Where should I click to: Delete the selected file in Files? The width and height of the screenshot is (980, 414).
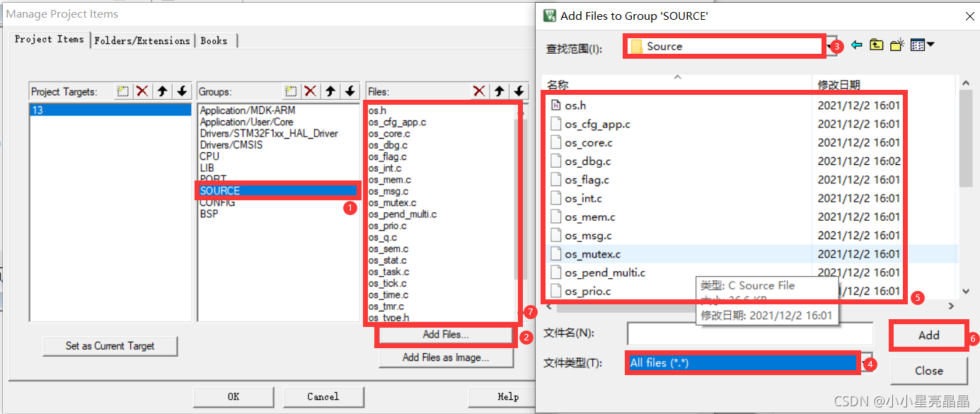[480, 91]
